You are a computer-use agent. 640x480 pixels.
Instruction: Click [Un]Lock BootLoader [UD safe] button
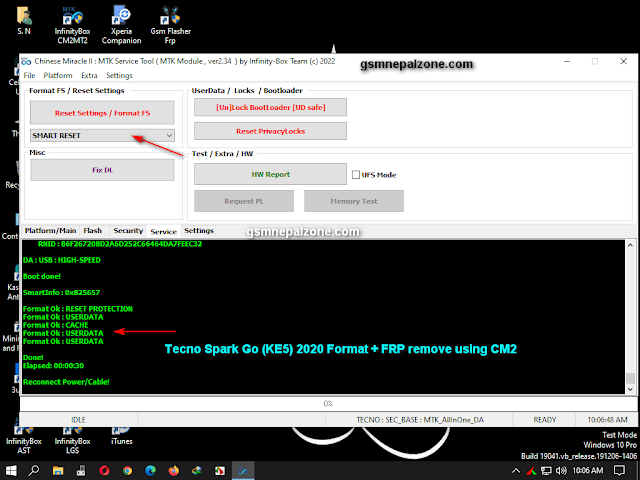(271, 107)
